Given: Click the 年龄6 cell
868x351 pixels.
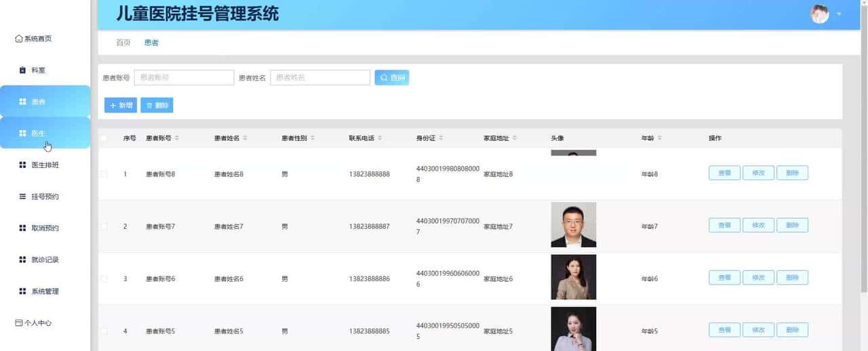Looking at the screenshot, I should 650,278.
